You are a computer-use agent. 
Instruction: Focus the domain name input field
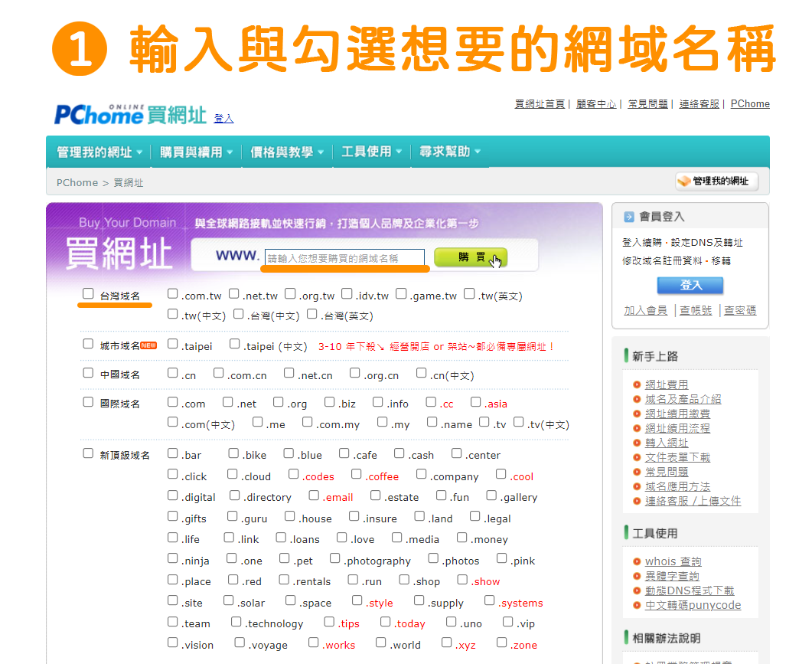point(344,257)
